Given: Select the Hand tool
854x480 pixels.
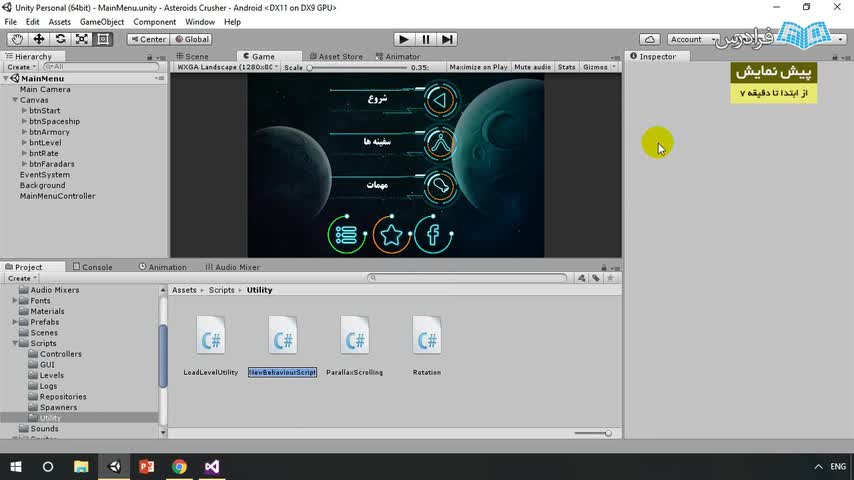Looking at the screenshot, I should [17, 39].
